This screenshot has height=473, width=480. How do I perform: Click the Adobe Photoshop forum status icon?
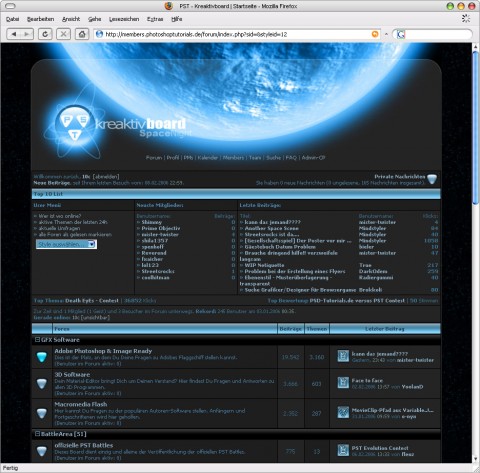coord(42,357)
